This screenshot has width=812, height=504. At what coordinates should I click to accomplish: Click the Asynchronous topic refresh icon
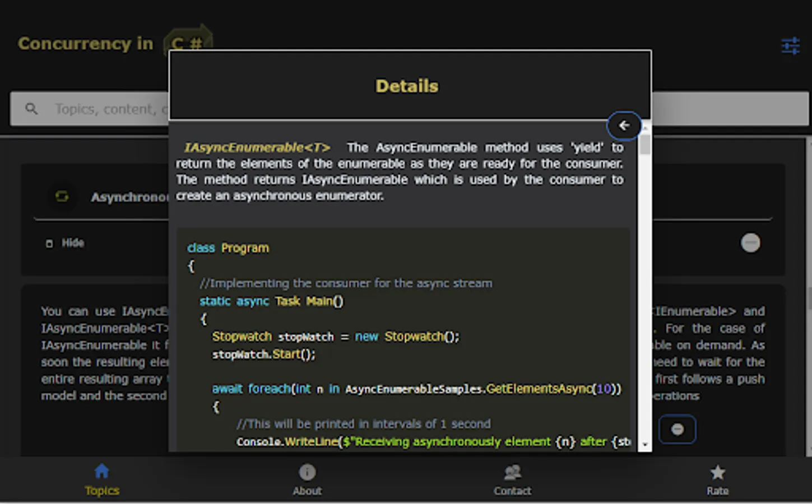point(62,197)
